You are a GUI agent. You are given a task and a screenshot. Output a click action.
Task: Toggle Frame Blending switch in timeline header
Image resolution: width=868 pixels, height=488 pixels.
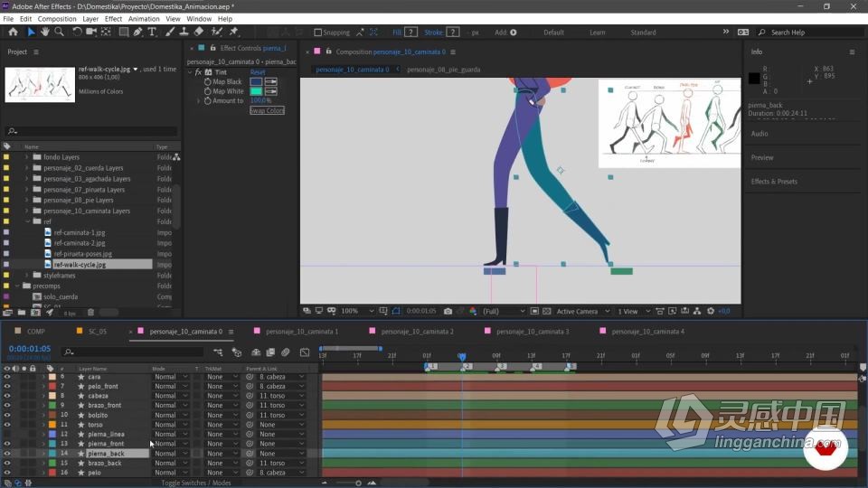270,352
